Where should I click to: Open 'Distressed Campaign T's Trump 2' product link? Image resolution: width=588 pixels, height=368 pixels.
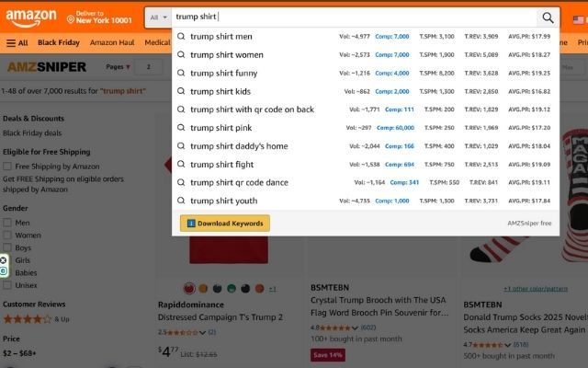tap(220, 317)
